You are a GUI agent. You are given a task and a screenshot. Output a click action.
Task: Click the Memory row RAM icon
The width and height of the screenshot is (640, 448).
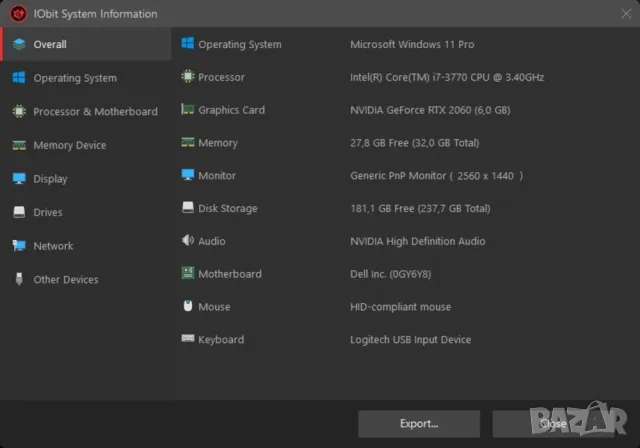click(188, 142)
